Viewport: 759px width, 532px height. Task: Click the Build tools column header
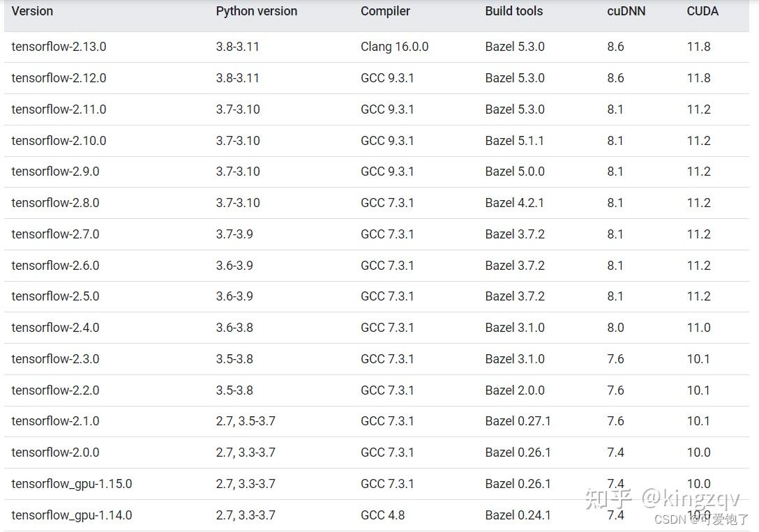tap(513, 11)
